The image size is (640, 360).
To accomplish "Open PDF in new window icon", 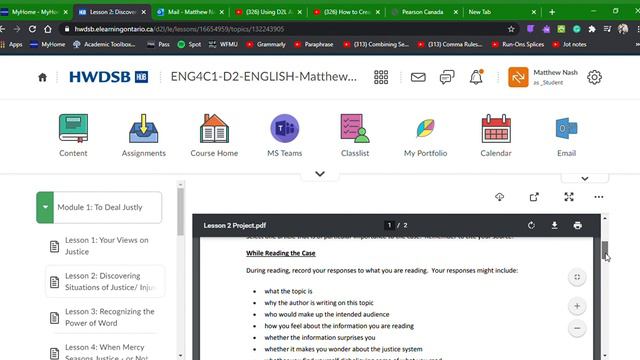I will point(534,197).
